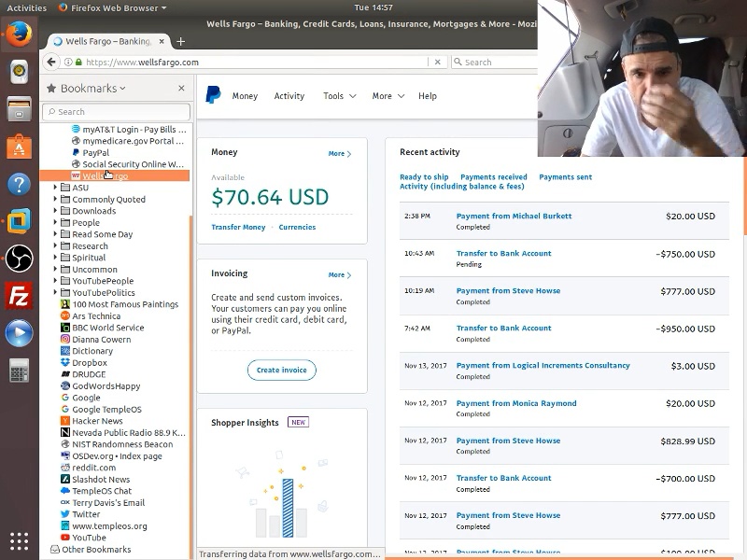747x560 pixels.
Task: Show applications grid in dock
Action: tap(19, 541)
